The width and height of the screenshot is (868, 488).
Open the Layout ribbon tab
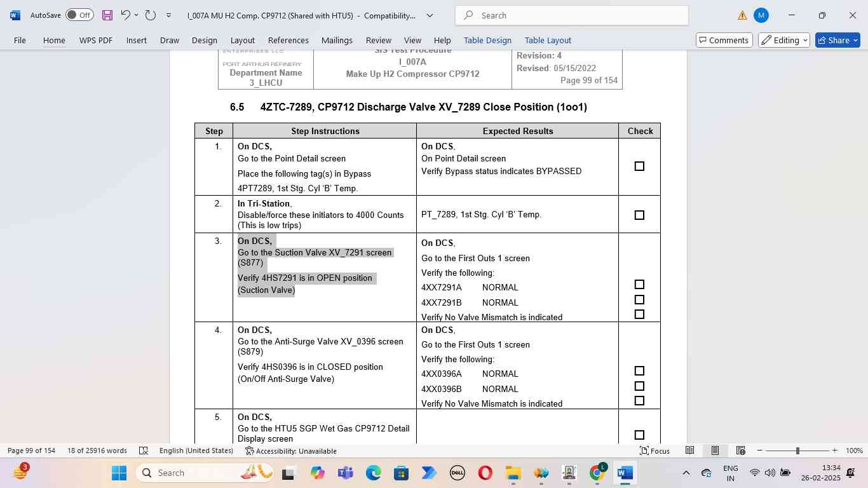(243, 40)
